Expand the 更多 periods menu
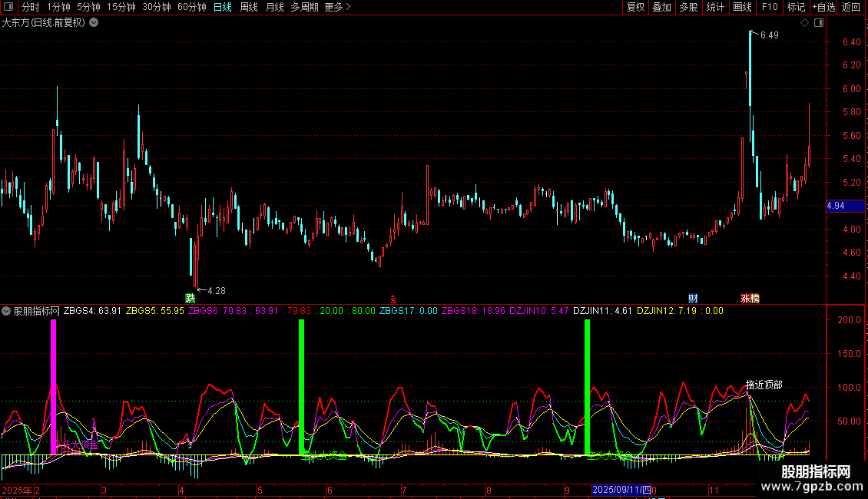The width and height of the screenshot is (868, 499). coord(336,7)
